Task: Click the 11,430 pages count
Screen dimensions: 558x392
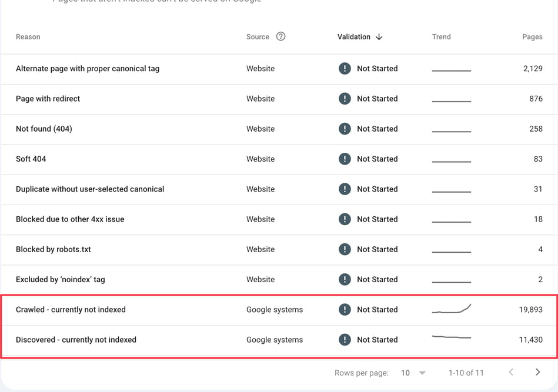Action: (530, 340)
